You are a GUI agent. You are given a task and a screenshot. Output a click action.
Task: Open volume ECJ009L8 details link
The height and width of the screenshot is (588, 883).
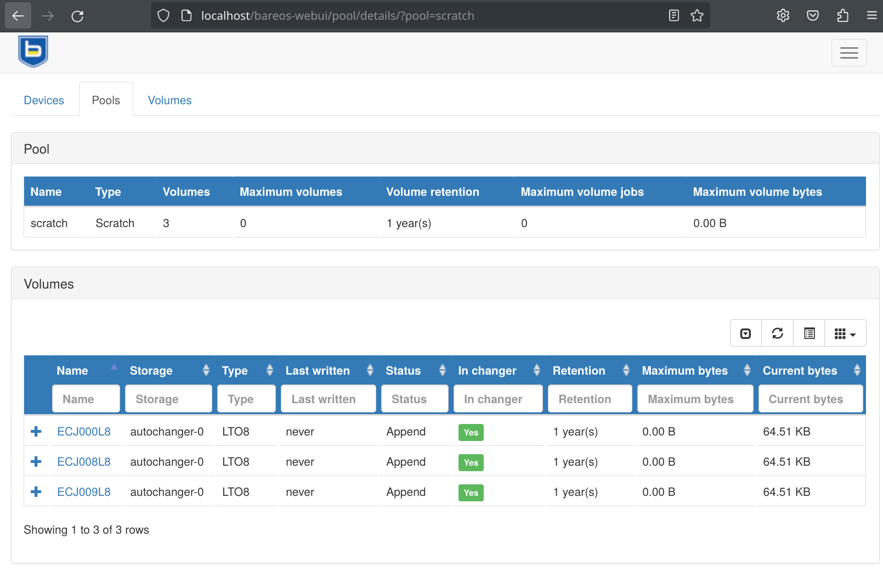point(84,492)
